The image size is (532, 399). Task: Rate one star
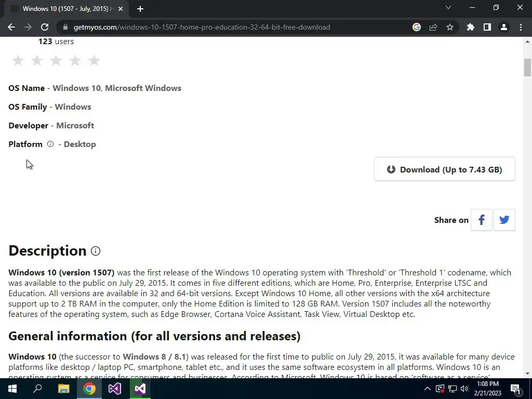point(18,61)
